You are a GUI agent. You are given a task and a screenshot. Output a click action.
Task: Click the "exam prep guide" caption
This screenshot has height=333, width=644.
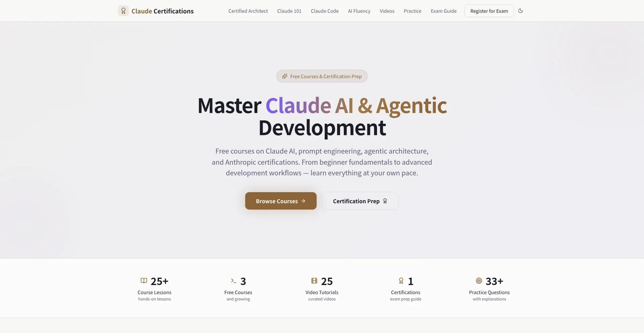tap(406, 299)
